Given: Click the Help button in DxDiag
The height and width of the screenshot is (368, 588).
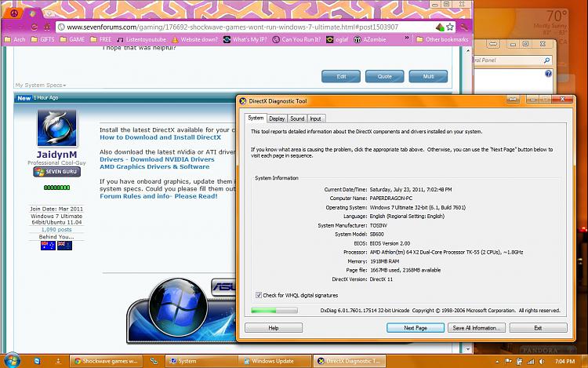Looking at the screenshot, I should 274,328.
